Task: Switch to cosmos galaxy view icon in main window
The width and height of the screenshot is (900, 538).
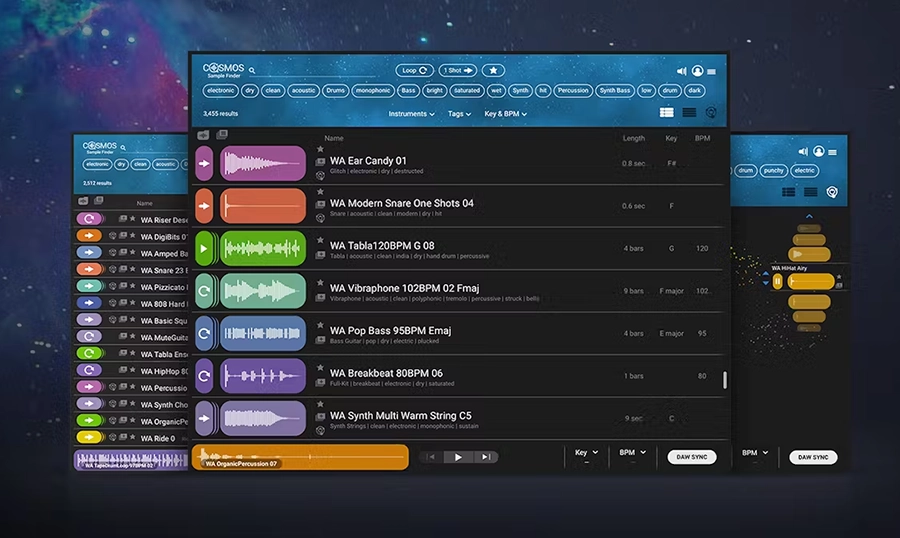Action: click(x=711, y=113)
